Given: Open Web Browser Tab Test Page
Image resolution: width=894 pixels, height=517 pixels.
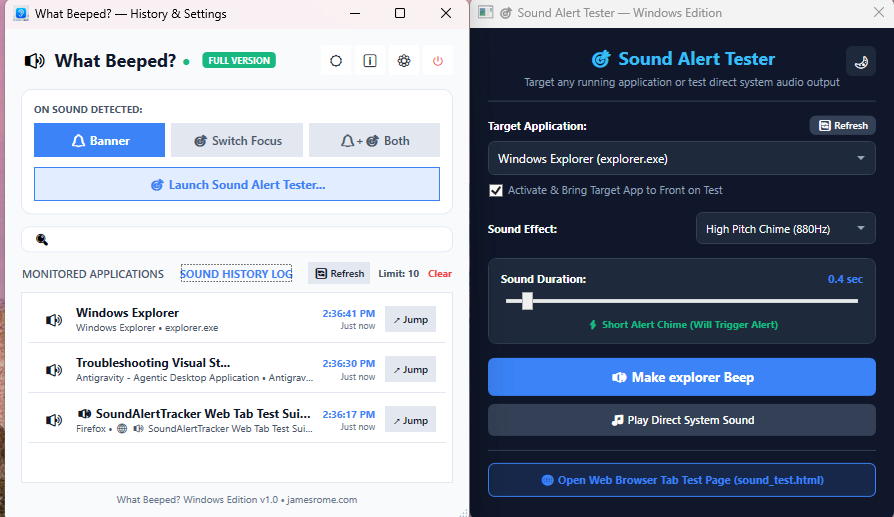Looking at the screenshot, I should pyautogui.click(x=682, y=480).
